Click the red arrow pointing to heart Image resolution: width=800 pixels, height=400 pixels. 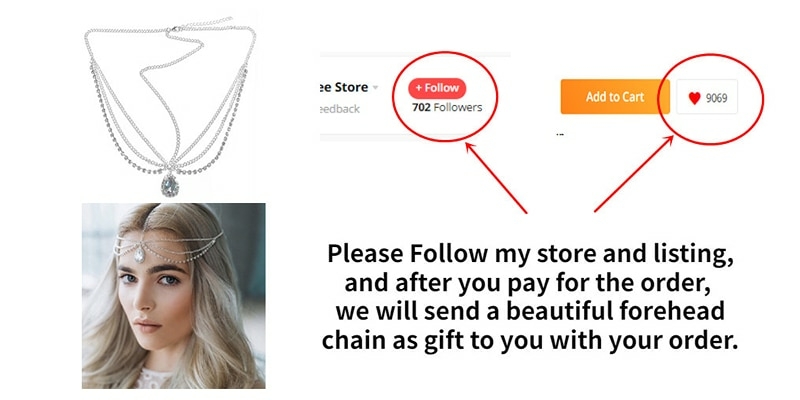click(634, 173)
